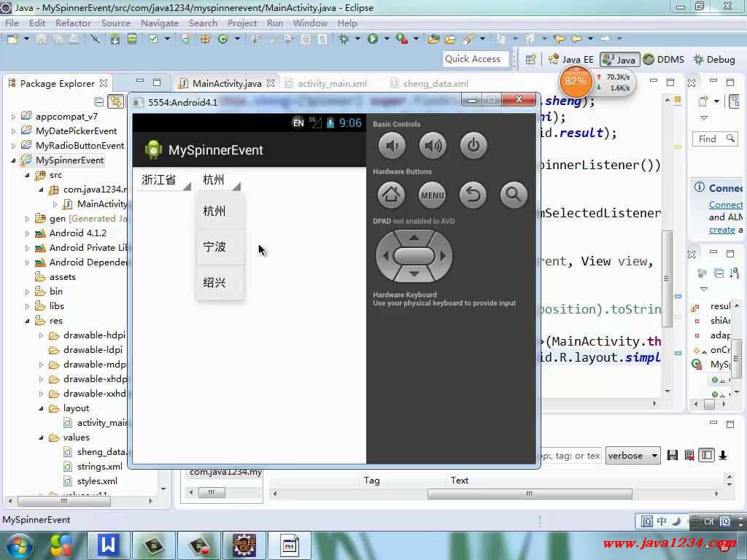The image size is (747, 560).
Task: Open the W application on the taskbar
Action: pyautogui.click(x=108, y=545)
